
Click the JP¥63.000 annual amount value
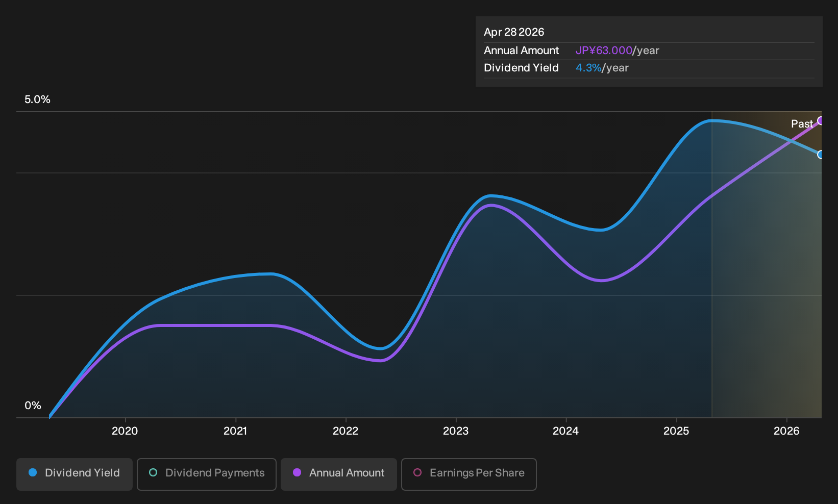coord(604,51)
